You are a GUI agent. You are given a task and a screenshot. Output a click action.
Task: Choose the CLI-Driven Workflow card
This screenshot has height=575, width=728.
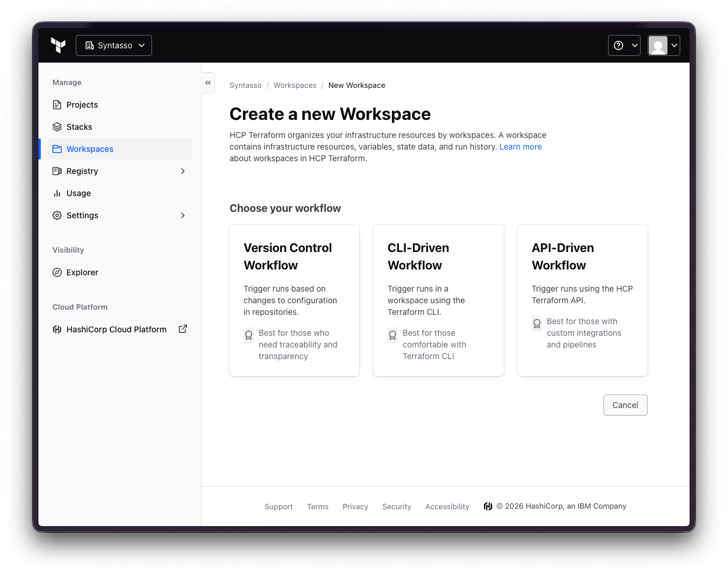pyautogui.click(x=439, y=300)
